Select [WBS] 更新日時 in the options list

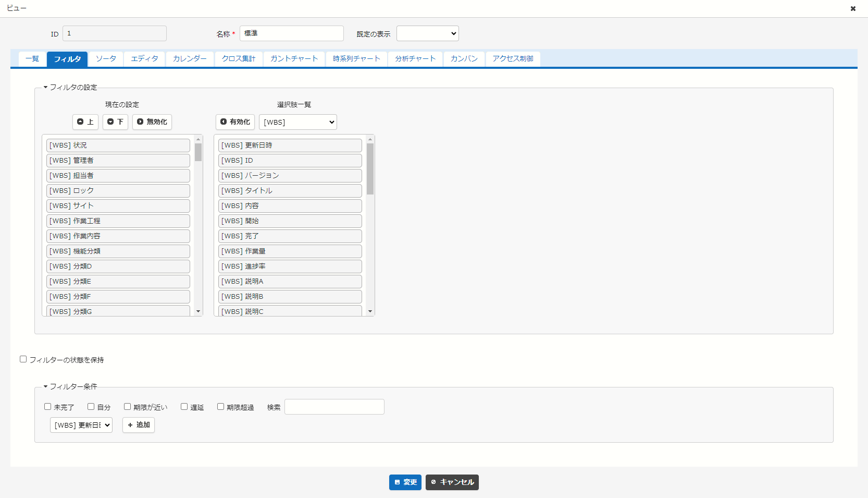pos(290,145)
